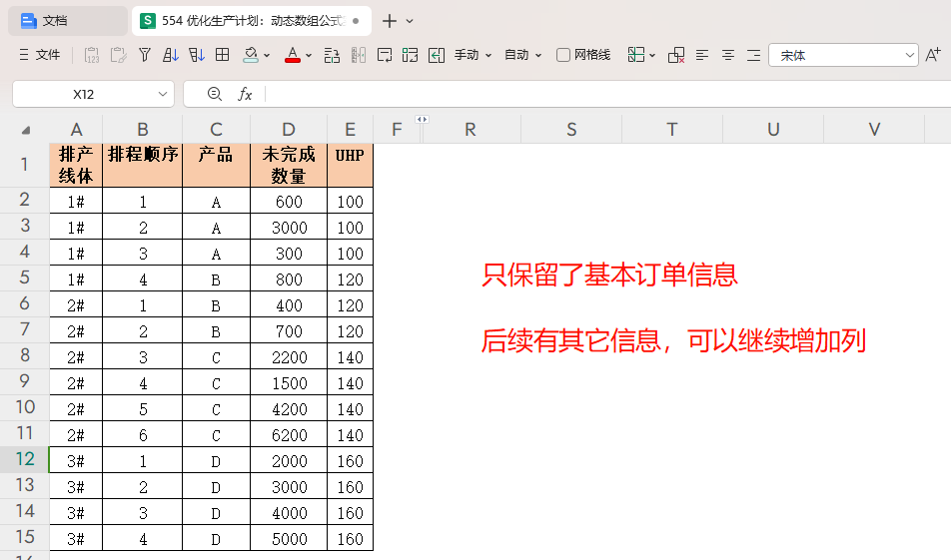Click the green rows-columns swap icon

(x=410, y=55)
